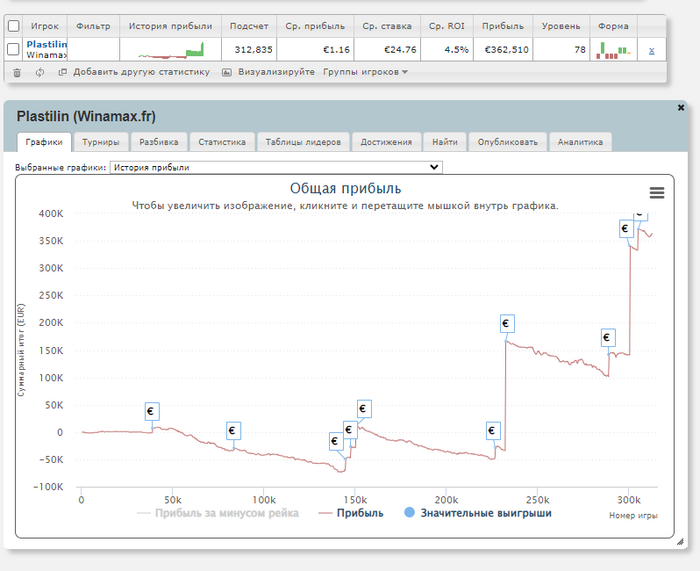Toggle the select-all checkbox in table header
The width and height of the screenshot is (700, 571).
point(14,26)
